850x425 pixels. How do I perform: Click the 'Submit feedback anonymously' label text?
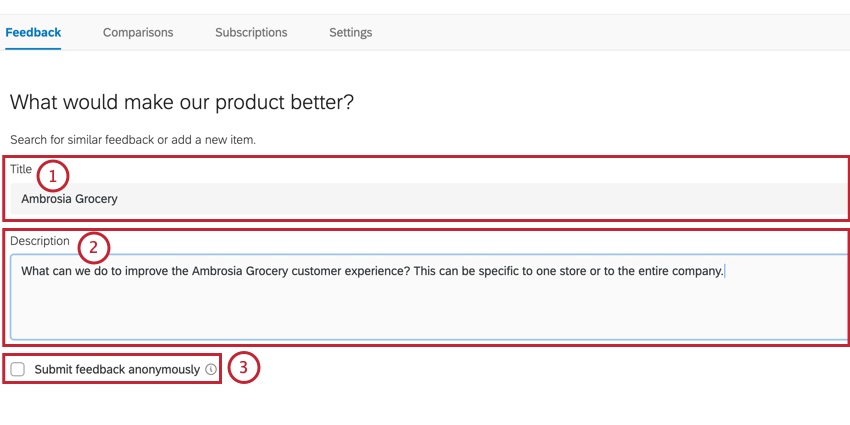click(117, 370)
